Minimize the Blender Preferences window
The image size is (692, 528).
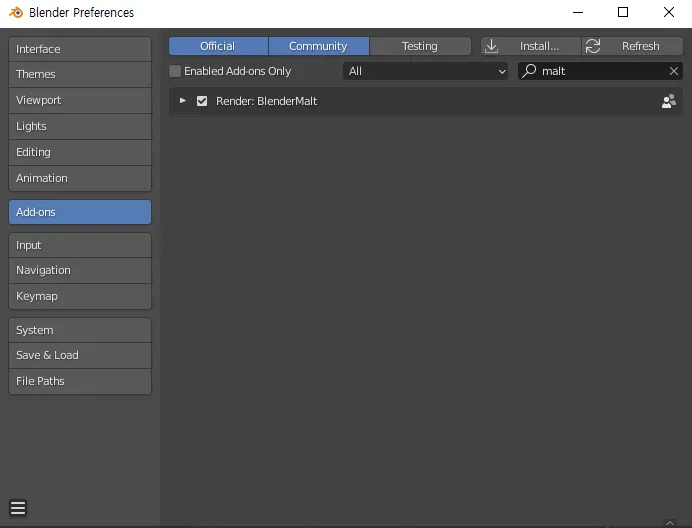point(578,12)
